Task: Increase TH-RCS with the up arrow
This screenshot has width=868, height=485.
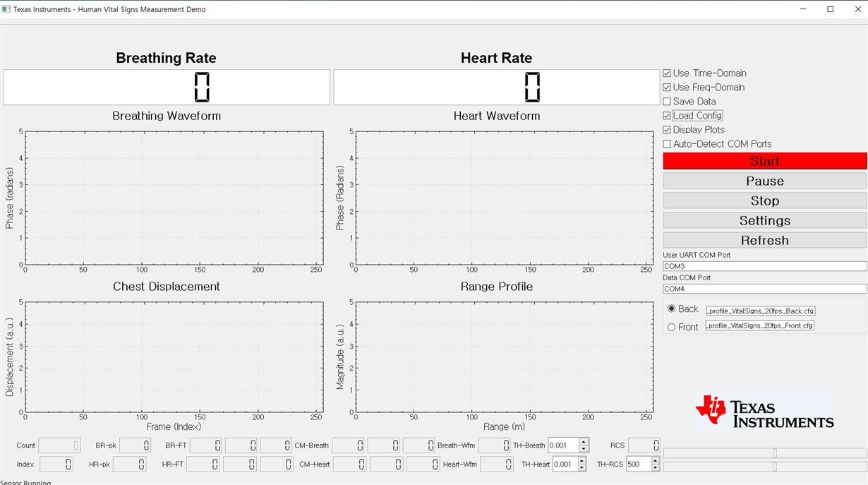Action: click(656, 460)
